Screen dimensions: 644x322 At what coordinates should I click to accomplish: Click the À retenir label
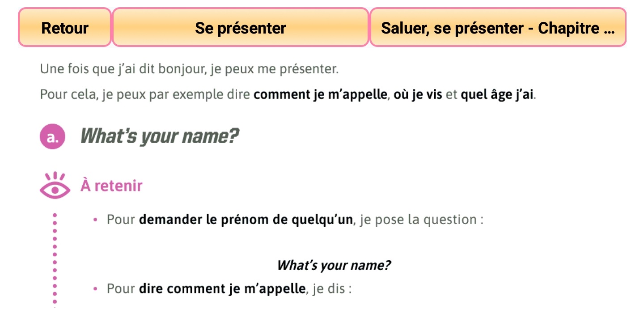click(111, 186)
